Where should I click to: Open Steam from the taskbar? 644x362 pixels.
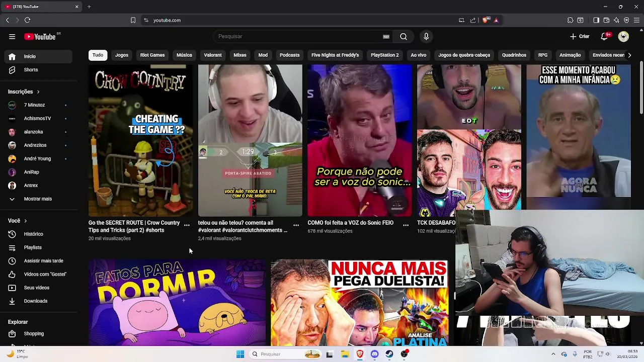pos(389,354)
